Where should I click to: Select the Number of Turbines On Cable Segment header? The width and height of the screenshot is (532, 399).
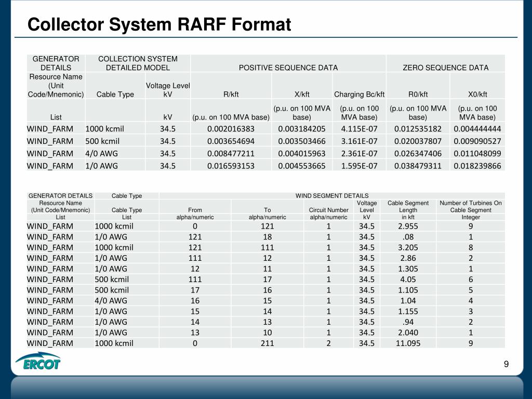(471, 206)
